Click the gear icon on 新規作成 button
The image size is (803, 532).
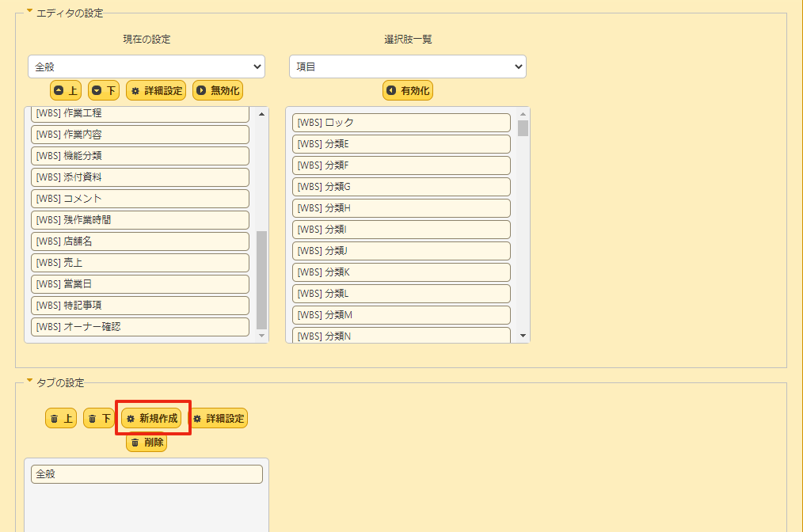[129, 418]
